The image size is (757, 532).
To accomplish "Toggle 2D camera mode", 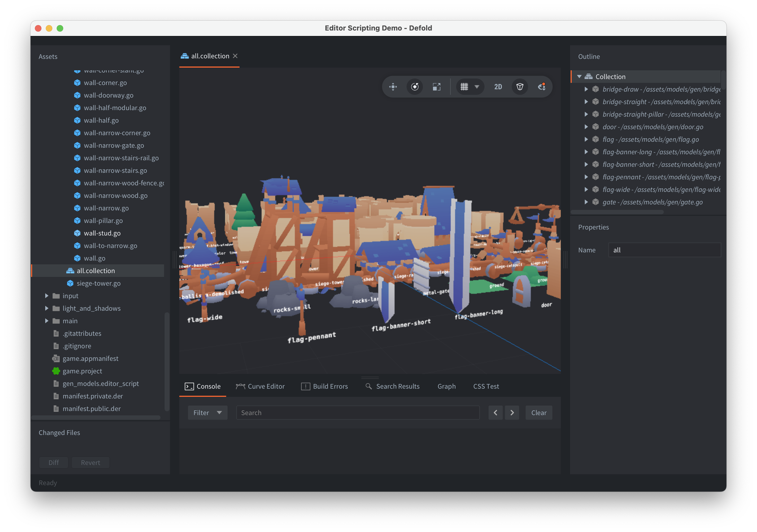I will tap(498, 87).
